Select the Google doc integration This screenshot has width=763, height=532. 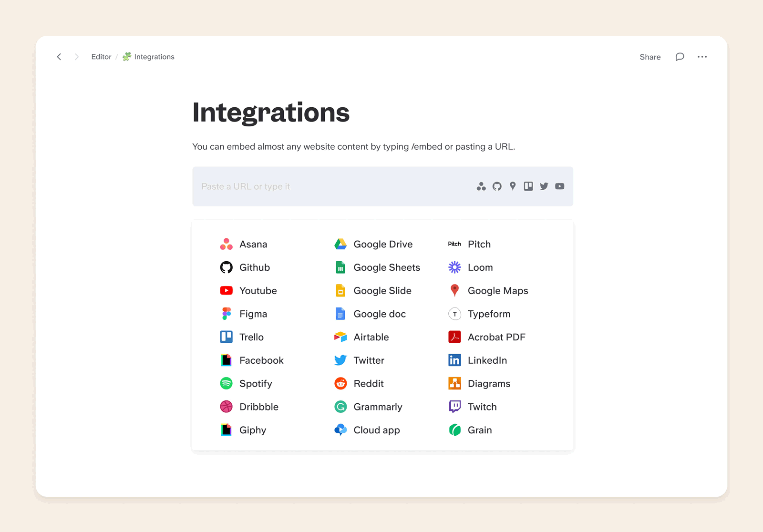370,314
